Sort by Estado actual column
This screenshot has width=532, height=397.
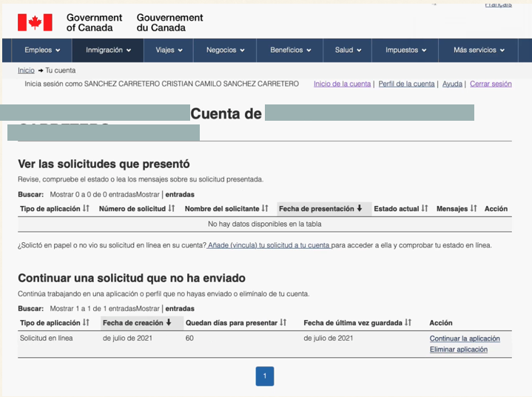(x=401, y=209)
